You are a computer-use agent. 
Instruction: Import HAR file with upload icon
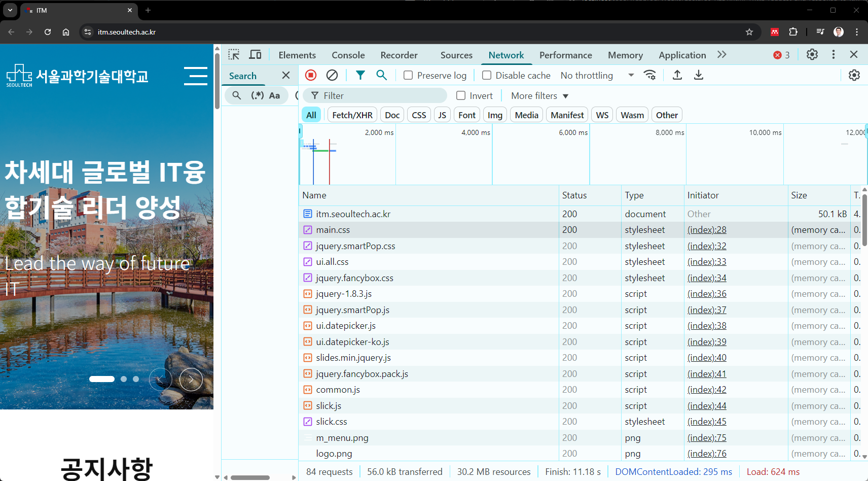click(677, 75)
